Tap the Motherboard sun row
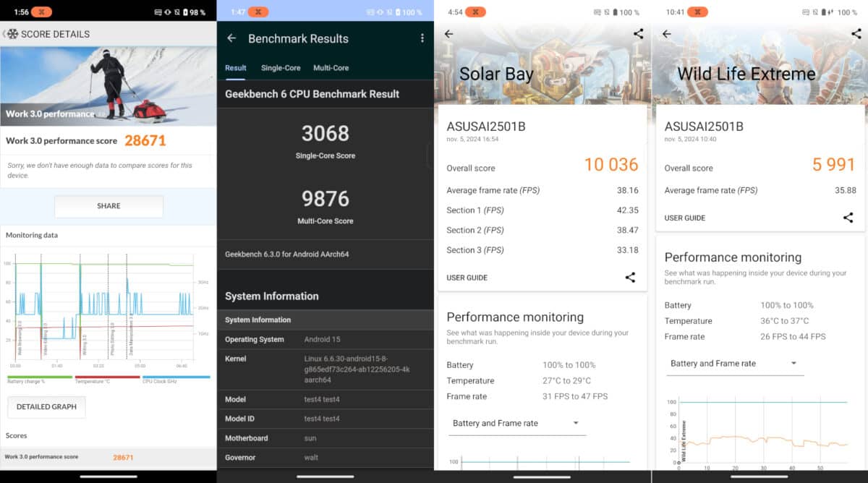 click(x=325, y=438)
